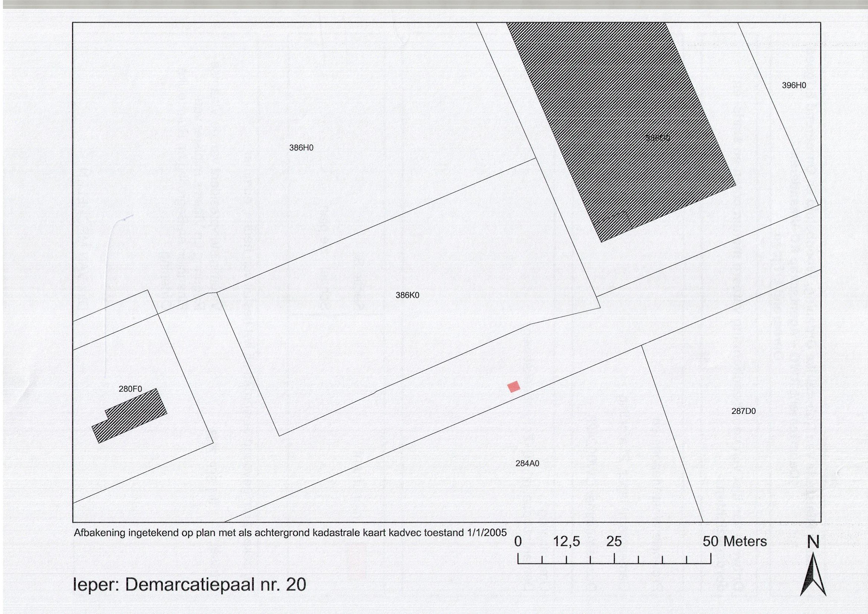Click the small hatched building near 280F0

coord(130,416)
